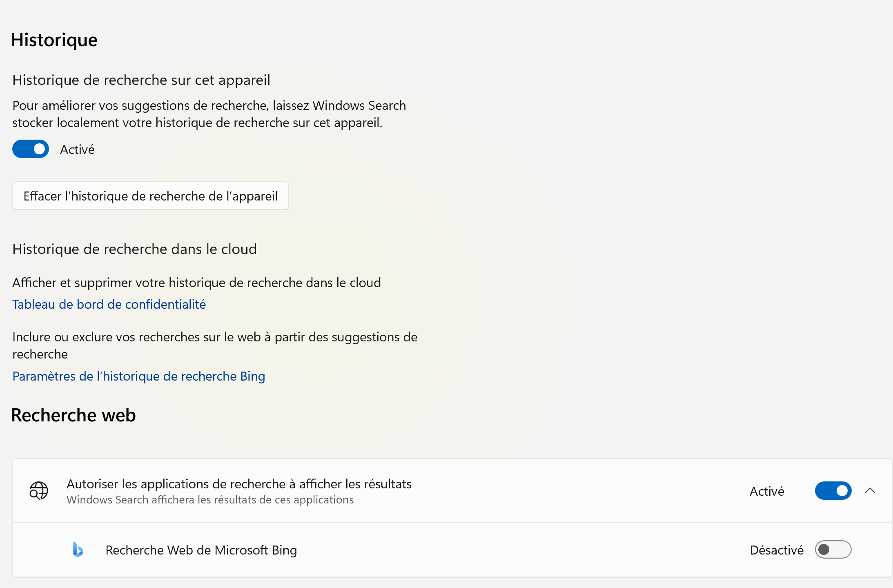Click the "Recherche web" section heading
Viewport: 893px width, 588px height.
tap(73, 415)
